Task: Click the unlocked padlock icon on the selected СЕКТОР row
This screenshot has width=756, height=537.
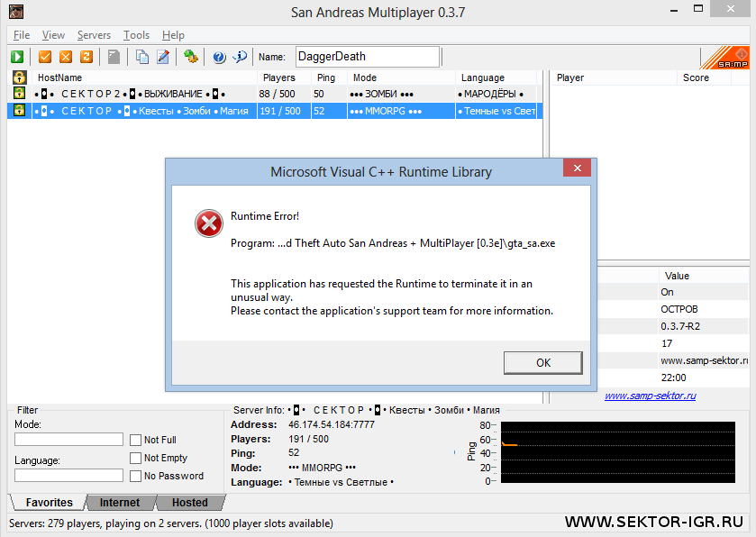Action: [19, 111]
